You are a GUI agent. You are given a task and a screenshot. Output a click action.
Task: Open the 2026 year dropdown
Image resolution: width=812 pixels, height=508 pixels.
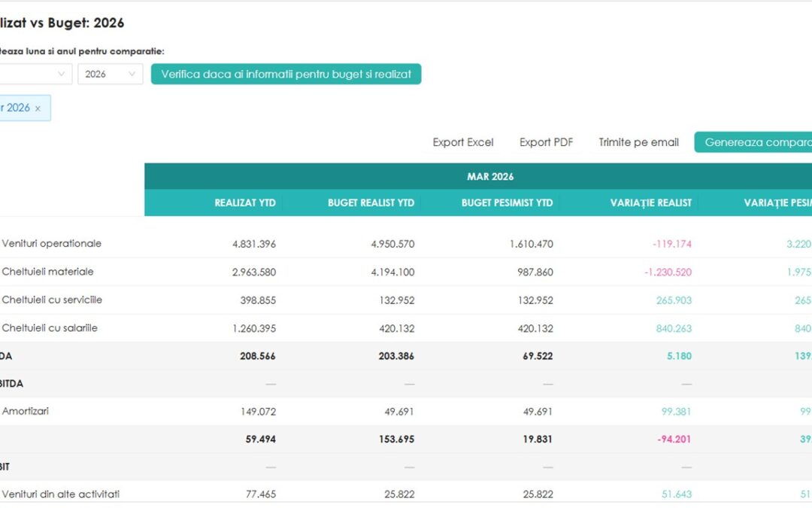pyautogui.click(x=111, y=74)
